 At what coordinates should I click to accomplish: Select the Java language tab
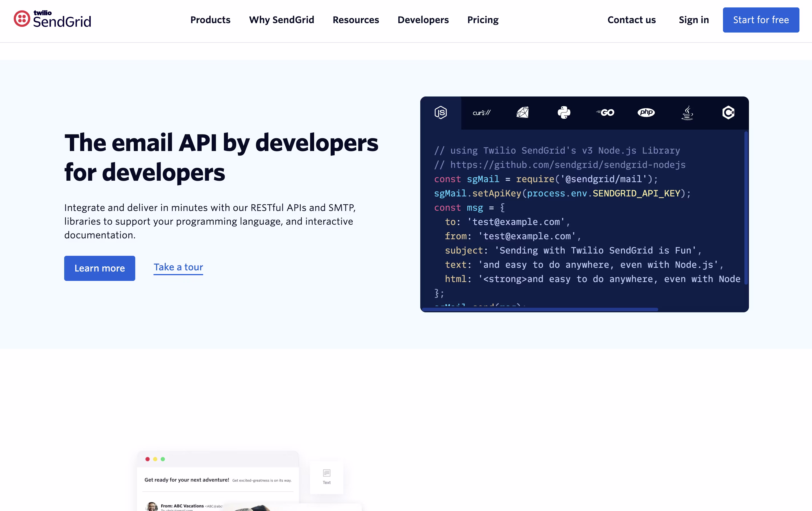[x=688, y=113]
